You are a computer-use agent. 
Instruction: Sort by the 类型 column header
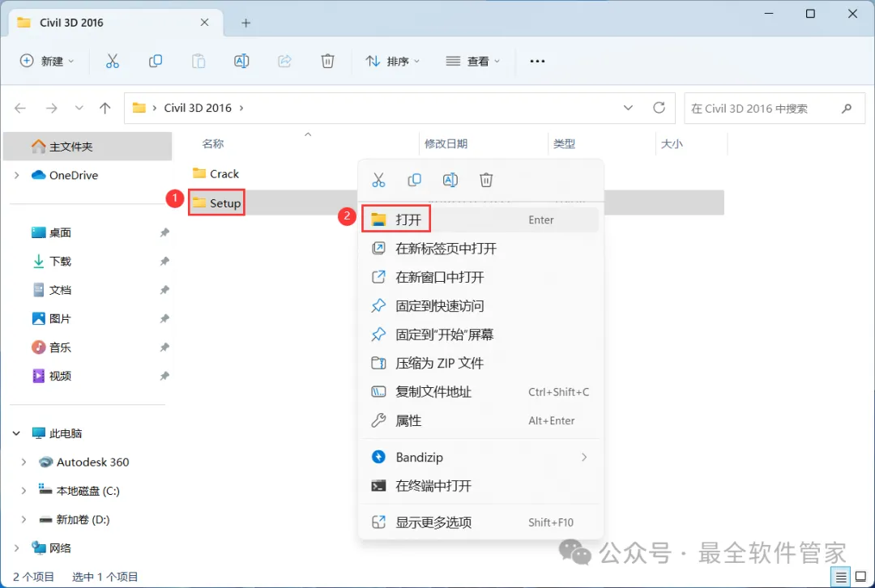(x=564, y=144)
